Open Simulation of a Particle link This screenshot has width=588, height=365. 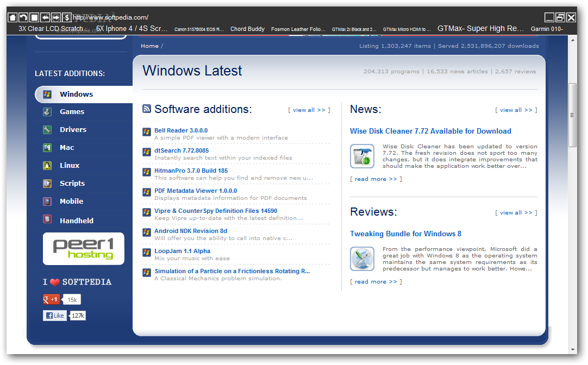point(232,272)
